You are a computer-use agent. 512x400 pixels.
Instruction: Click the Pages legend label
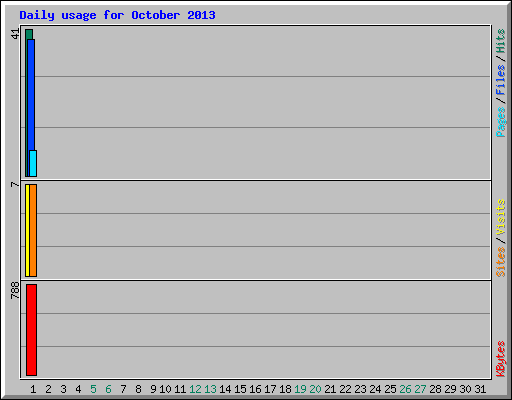click(500, 122)
